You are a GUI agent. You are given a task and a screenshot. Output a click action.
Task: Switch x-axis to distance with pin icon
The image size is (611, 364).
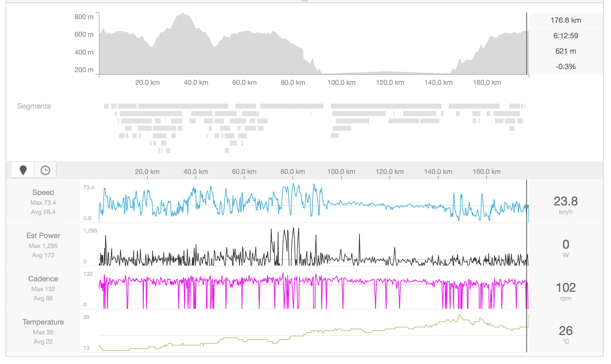(23, 170)
